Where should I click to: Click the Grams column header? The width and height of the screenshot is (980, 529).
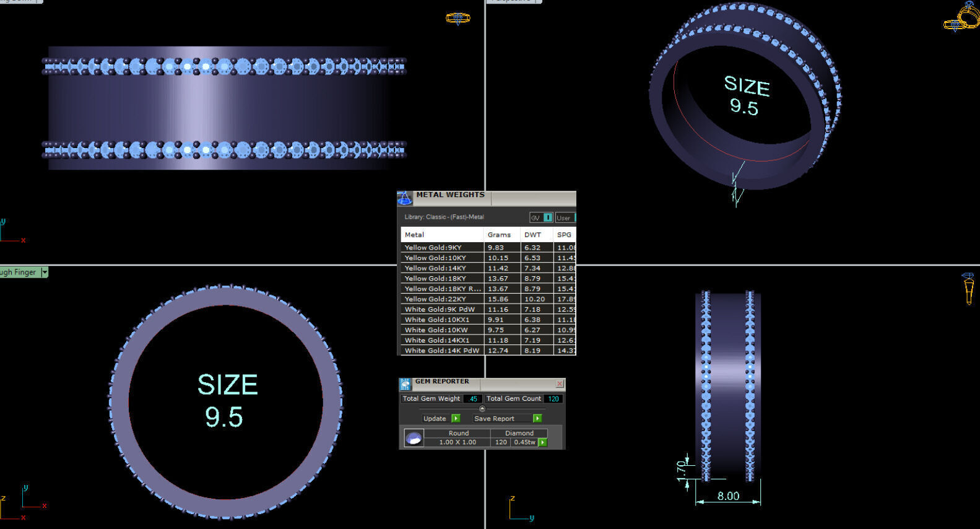point(502,235)
